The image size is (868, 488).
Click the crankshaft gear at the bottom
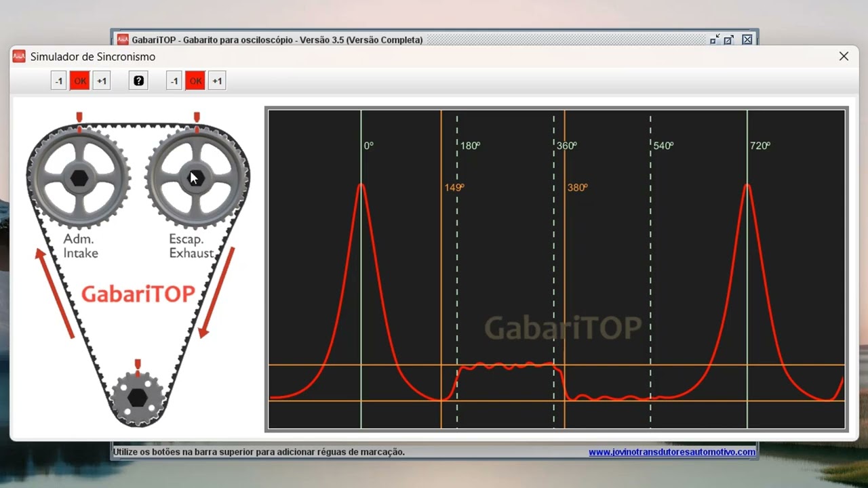[138, 398]
